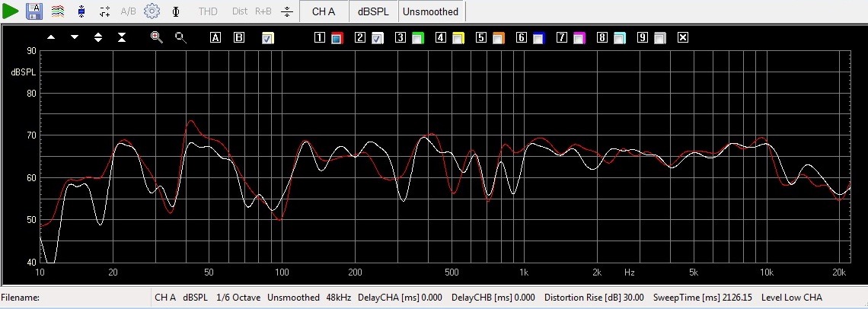Clear overlays with the X button
Image resolution: width=868 pixels, height=309 pixels.
pos(683,37)
